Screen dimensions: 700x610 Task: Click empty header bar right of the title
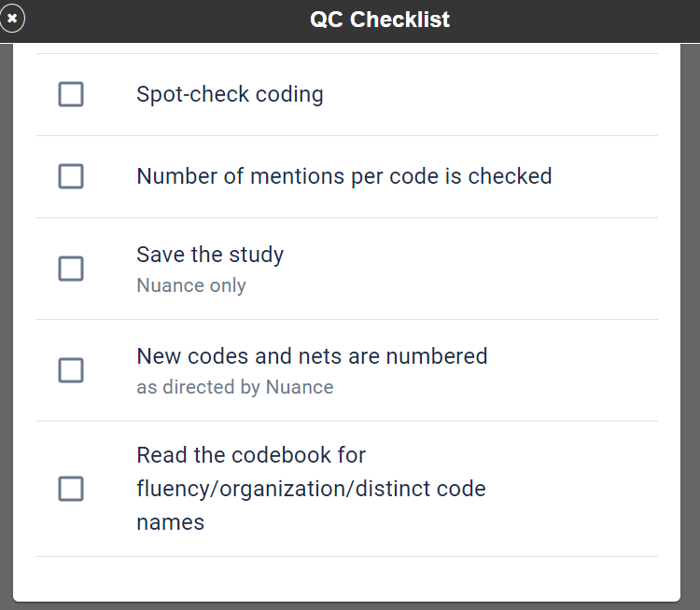coord(579,20)
